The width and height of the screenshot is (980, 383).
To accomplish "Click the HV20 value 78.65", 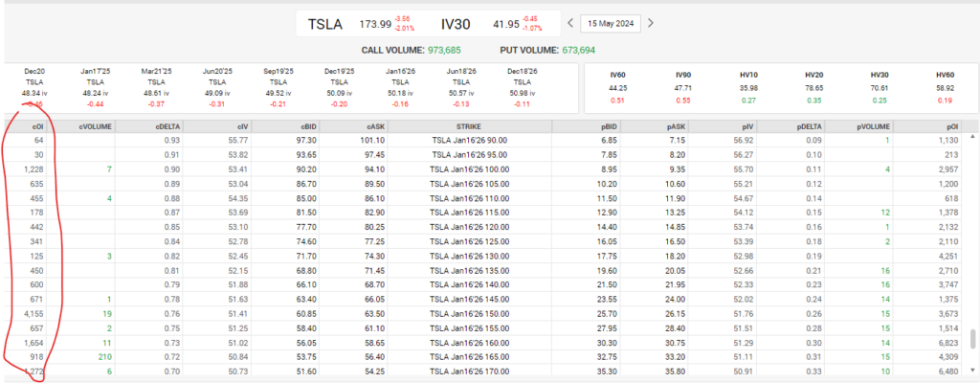I will click(814, 87).
